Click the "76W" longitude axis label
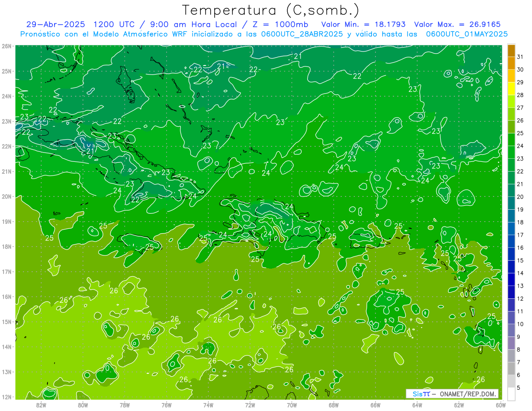 (166, 405)
